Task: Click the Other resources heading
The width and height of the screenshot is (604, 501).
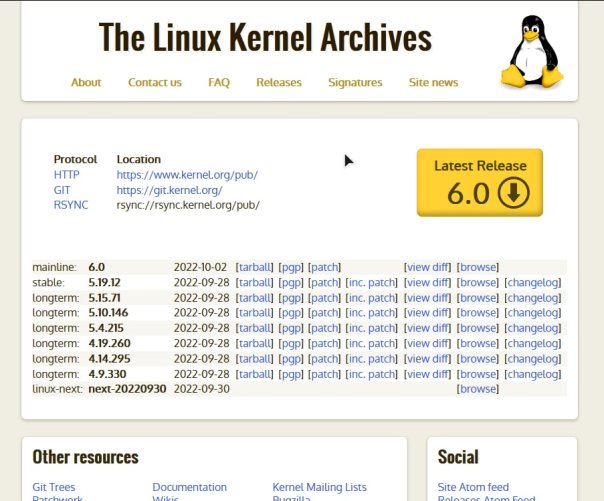Action: 86,457
